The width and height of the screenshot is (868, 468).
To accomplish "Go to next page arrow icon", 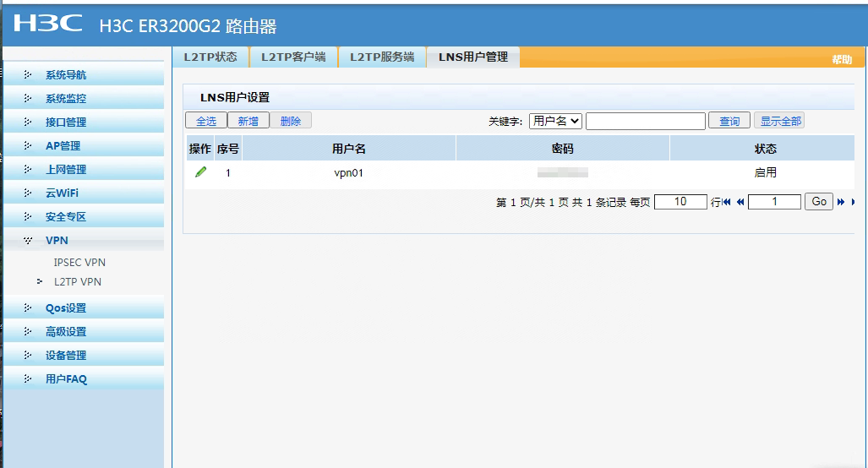I will [841, 202].
